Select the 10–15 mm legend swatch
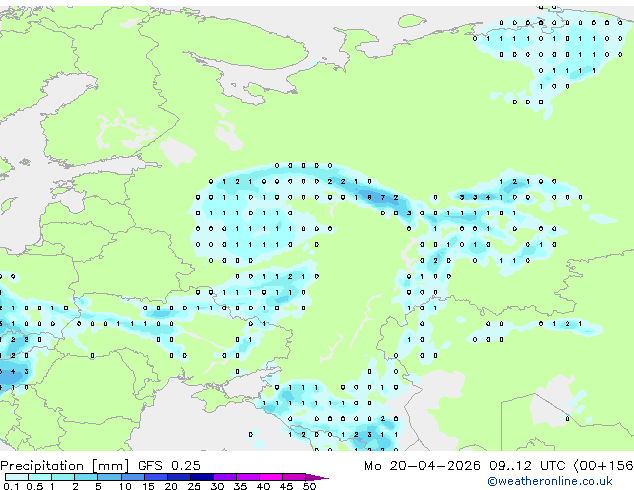The height and width of the screenshot is (490, 634). click(132, 477)
